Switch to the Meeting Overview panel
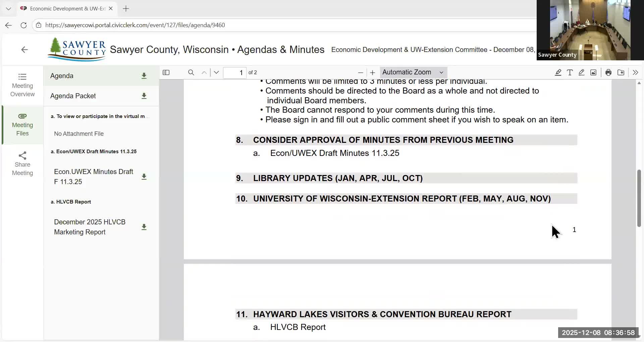The height and width of the screenshot is (342, 644). (22, 85)
